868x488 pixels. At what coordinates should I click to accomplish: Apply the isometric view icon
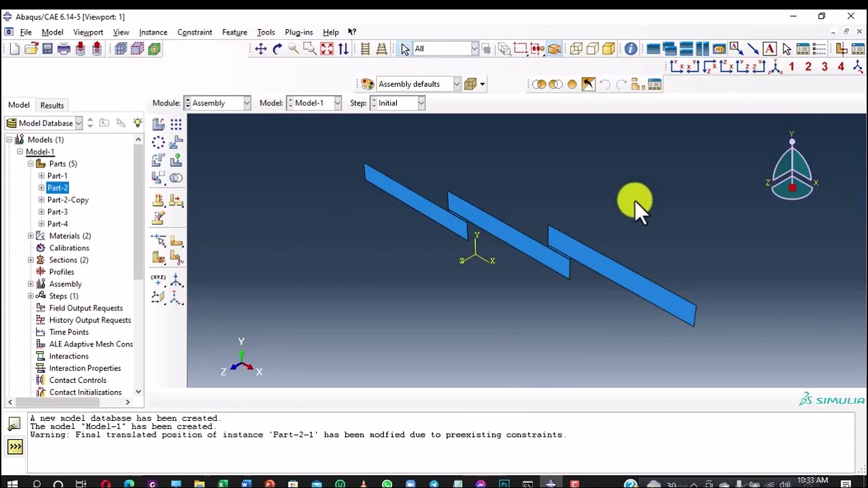(775, 66)
